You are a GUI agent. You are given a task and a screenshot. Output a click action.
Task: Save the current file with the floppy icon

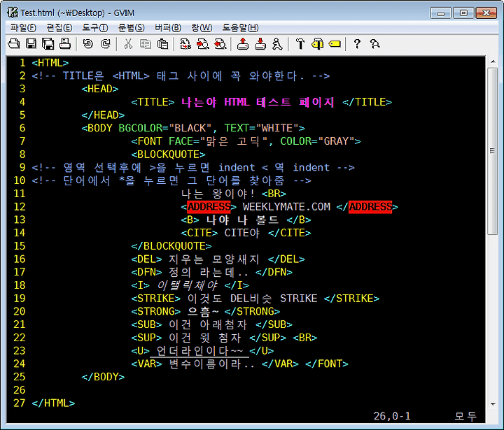[31, 43]
